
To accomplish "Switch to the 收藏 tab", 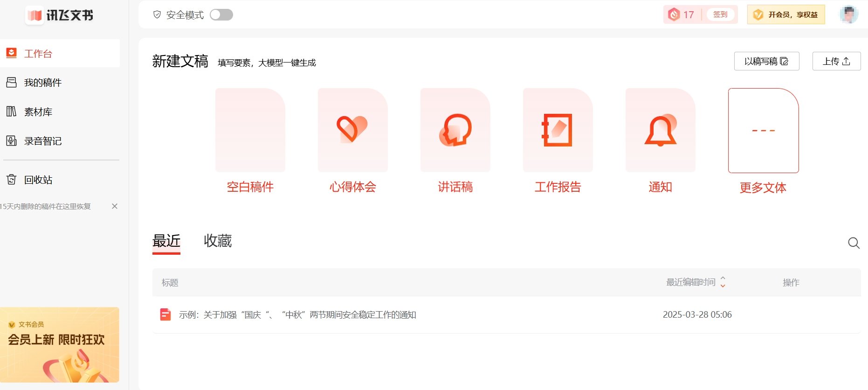I will tap(218, 241).
